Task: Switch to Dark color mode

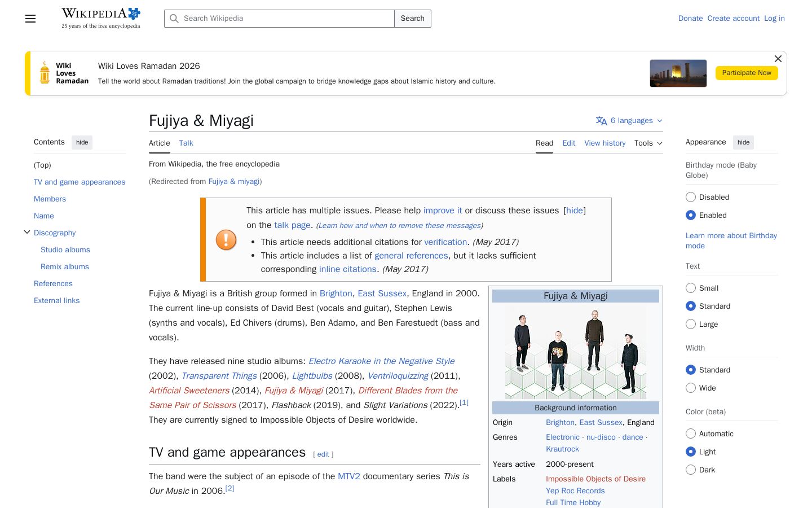Action: [691, 470]
